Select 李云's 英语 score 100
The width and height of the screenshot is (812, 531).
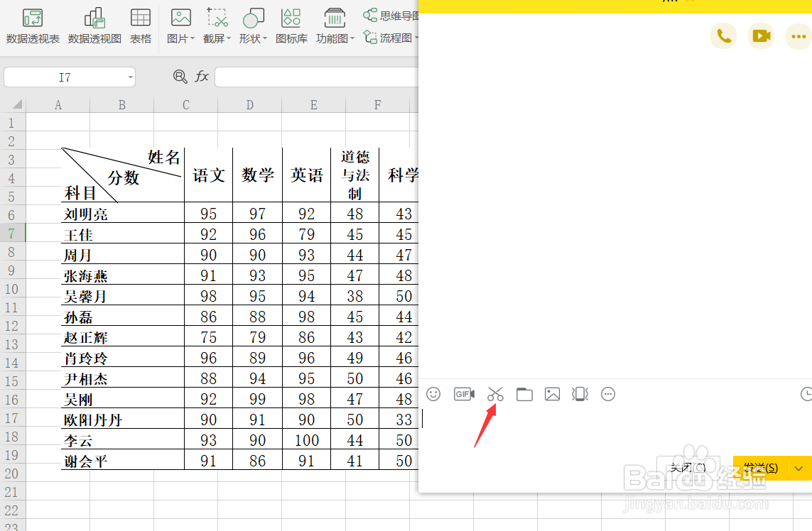(307, 439)
